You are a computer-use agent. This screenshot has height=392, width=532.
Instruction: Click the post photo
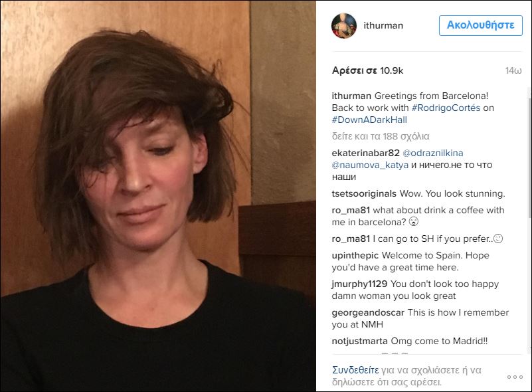158,196
